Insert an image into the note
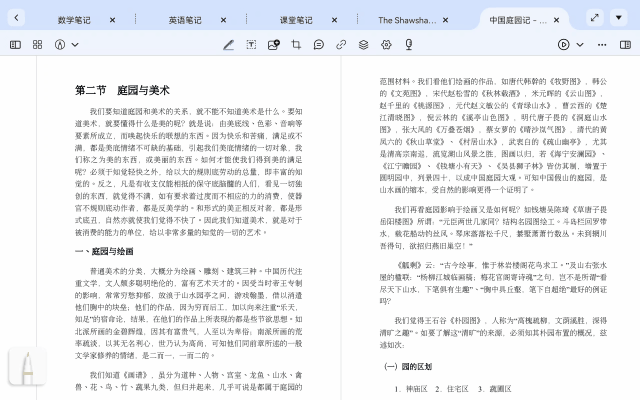The height and width of the screenshot is (400, 640). coord(273,44)
